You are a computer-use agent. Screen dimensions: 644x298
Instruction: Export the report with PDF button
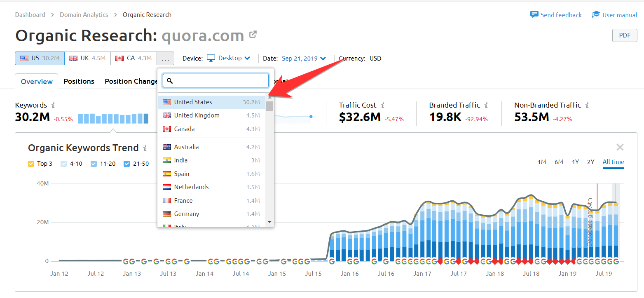click(x=624, y=35)
